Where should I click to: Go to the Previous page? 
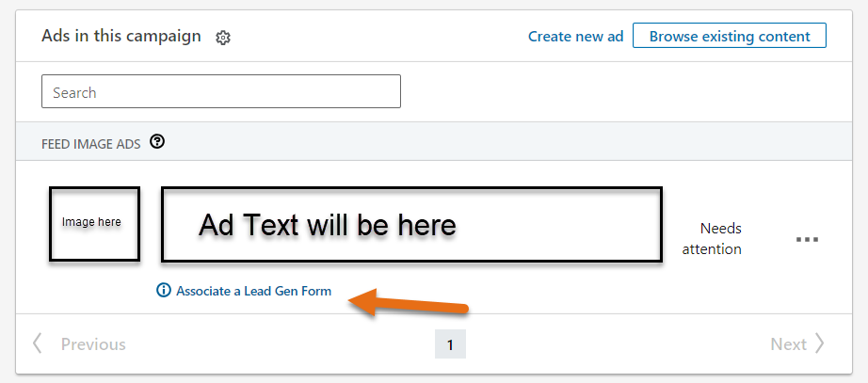tap(92, 344)
